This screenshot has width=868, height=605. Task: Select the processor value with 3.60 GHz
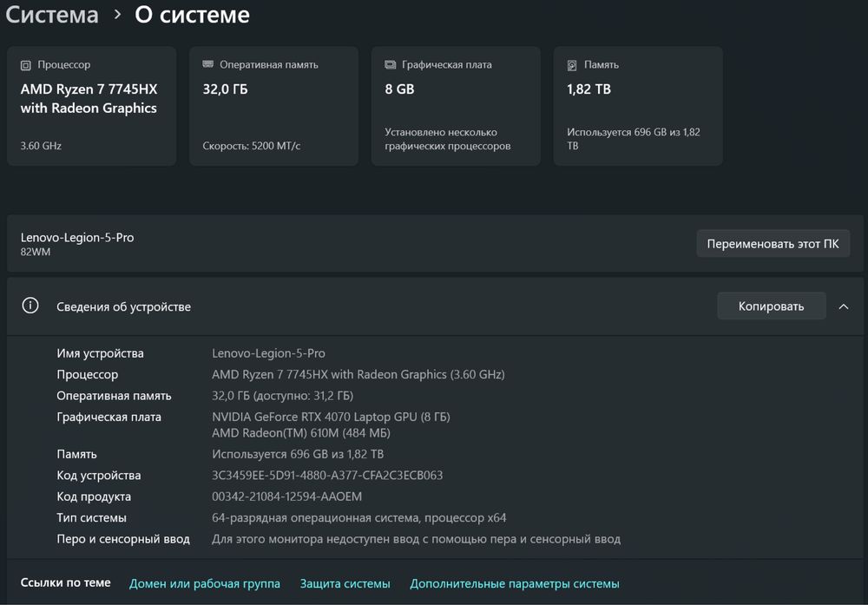pos(358,375)
